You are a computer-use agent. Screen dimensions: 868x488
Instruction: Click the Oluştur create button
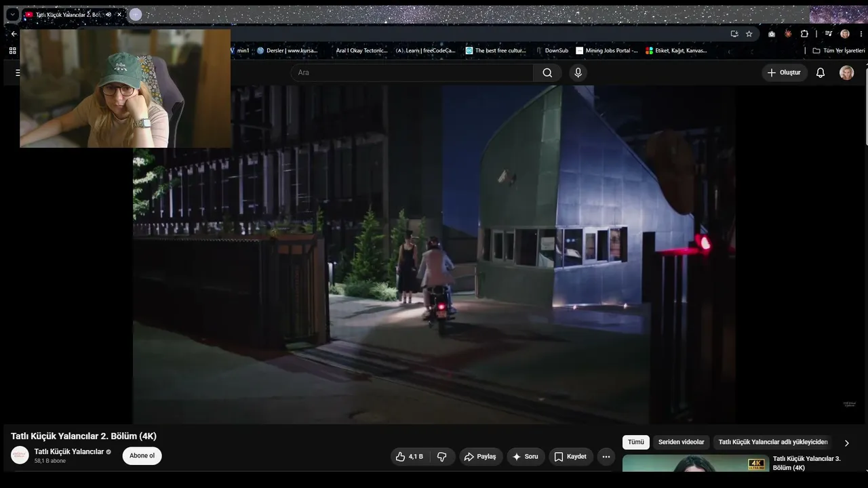[785, 73]
